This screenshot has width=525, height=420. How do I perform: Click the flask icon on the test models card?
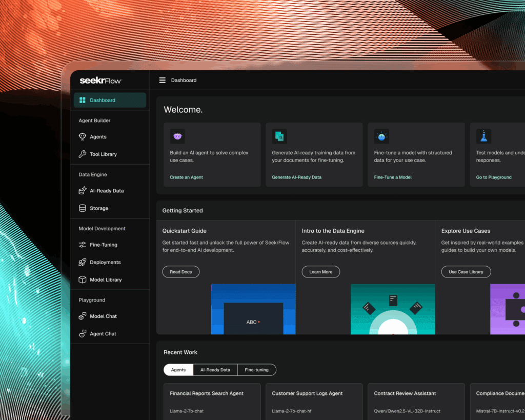tap(482, 135)
